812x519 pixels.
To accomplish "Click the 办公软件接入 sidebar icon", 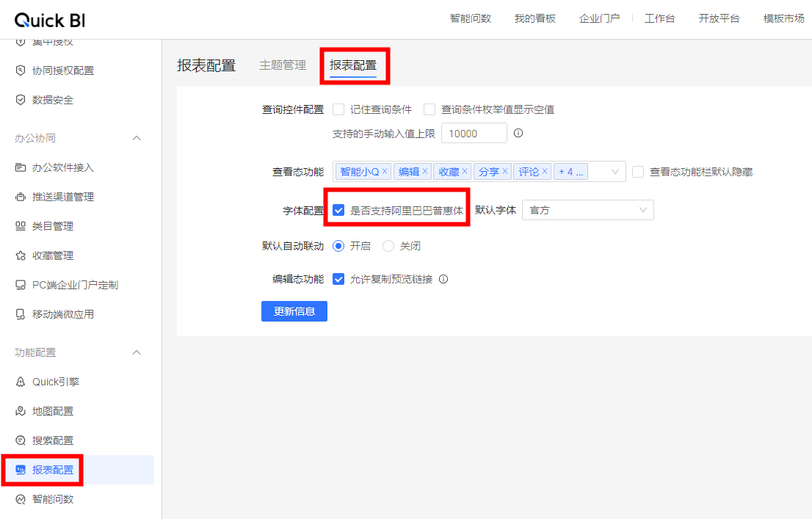I will point(21,167).
